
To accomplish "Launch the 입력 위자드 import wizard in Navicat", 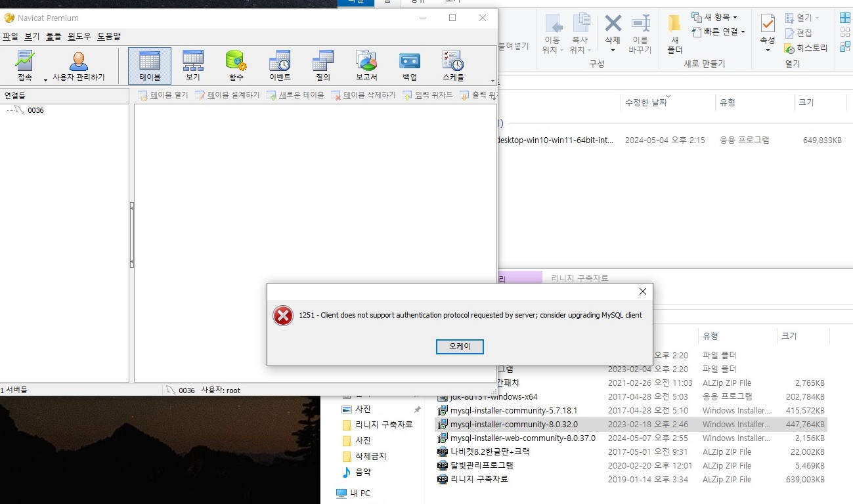I will point(427,95).
